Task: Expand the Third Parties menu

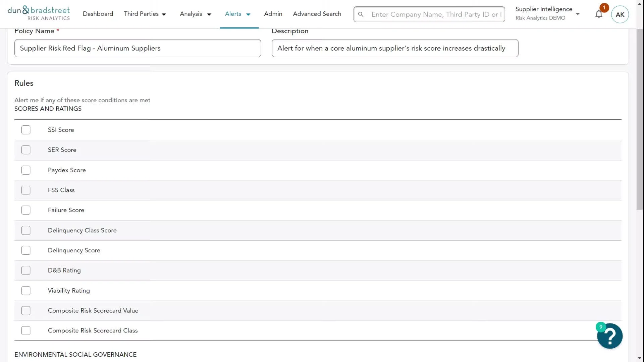Action: [145, 14]
